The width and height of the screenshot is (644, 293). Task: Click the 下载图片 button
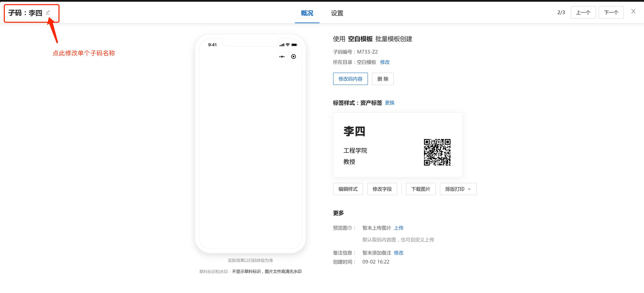(x=420, y=189)
